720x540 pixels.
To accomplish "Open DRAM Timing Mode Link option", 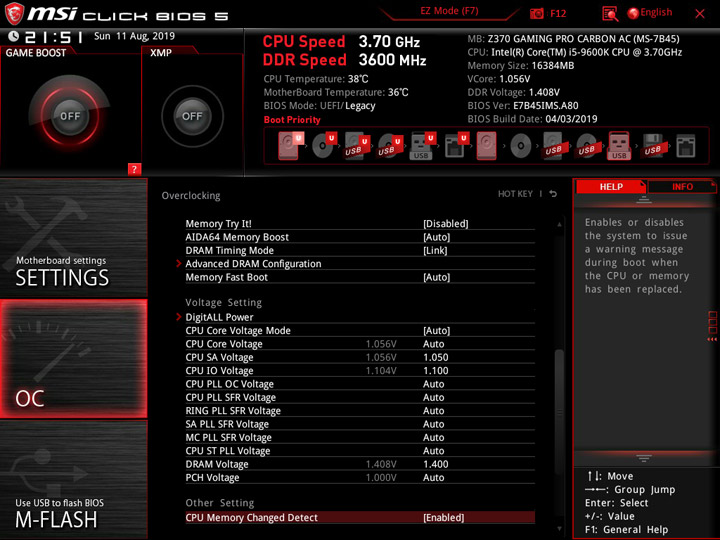I will 435,250.
